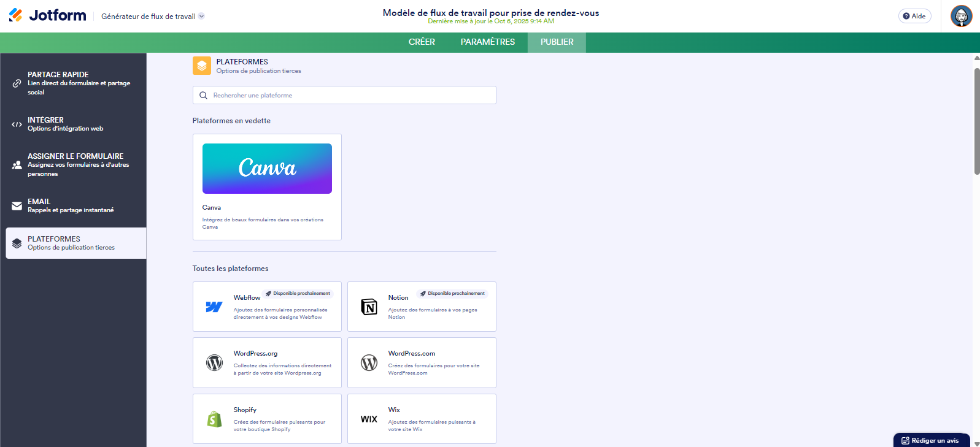The height and width of the screenshot is (447, 980).
Task: Click the scrollbar down arrow
Action: click(x=977, y=443)
